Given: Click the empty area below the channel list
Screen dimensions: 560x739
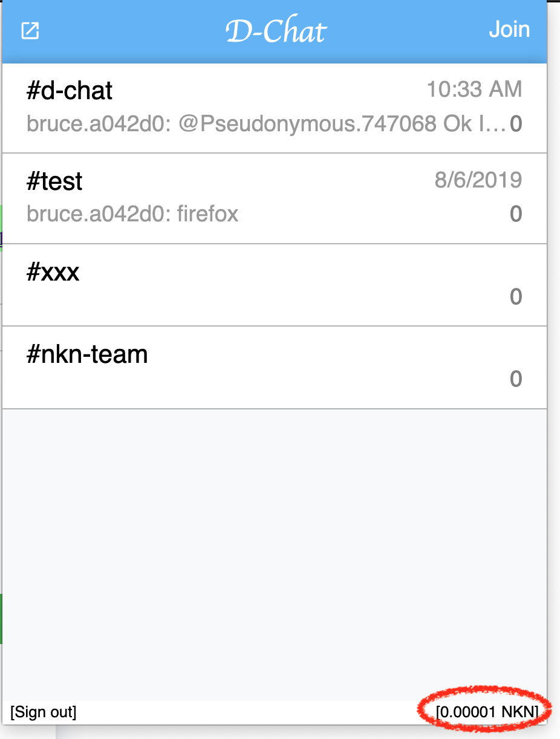Looking at the screenshot, I should pyautogui.click(x=275, y=553).
